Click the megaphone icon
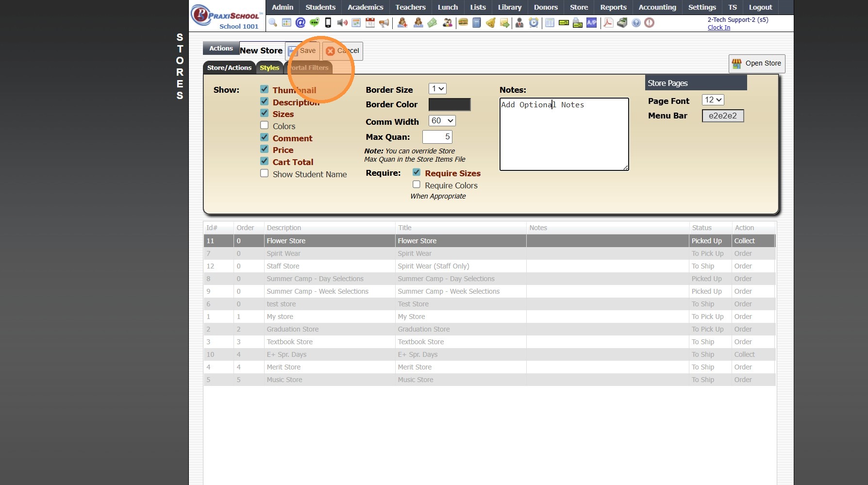This screenshot has width=868, height=485. coord(384,22)
